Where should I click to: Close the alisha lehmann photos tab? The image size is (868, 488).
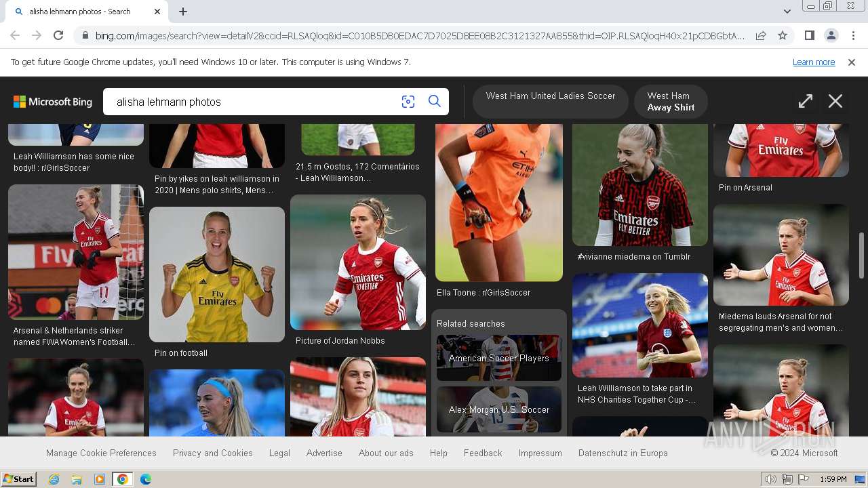[157, 12]
